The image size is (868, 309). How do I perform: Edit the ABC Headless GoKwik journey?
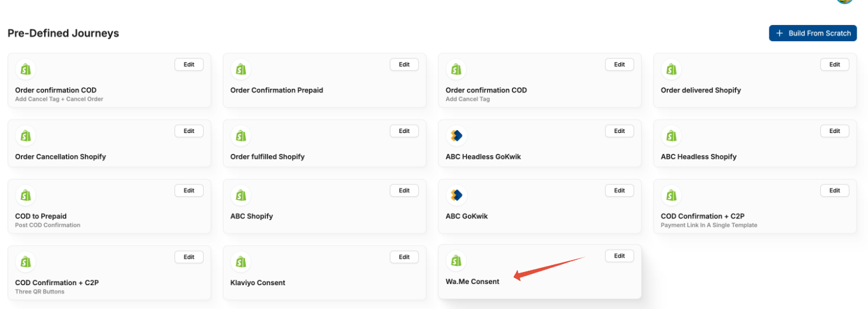pyautogui.click(x=619, y=131)
